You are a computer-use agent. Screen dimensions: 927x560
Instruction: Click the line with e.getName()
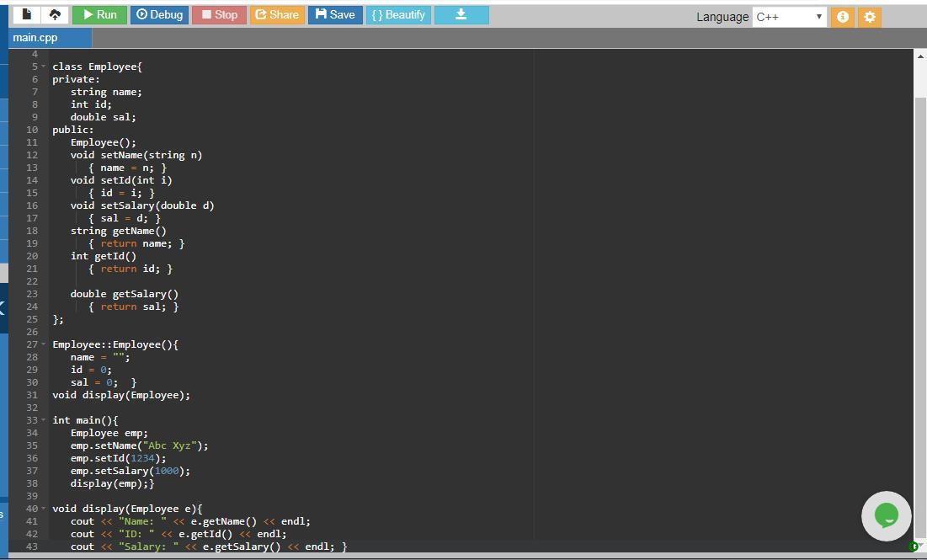190,521
